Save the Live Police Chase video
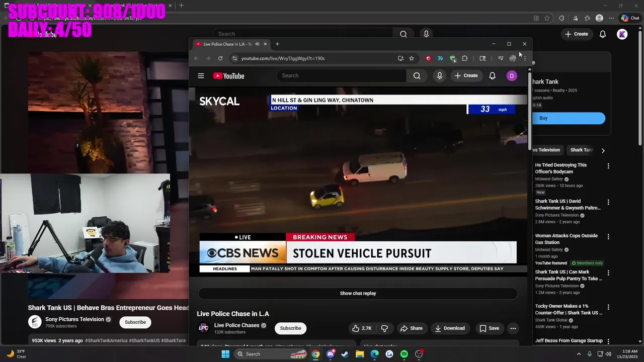The image size is (644, 362). [x=489, y=328]
